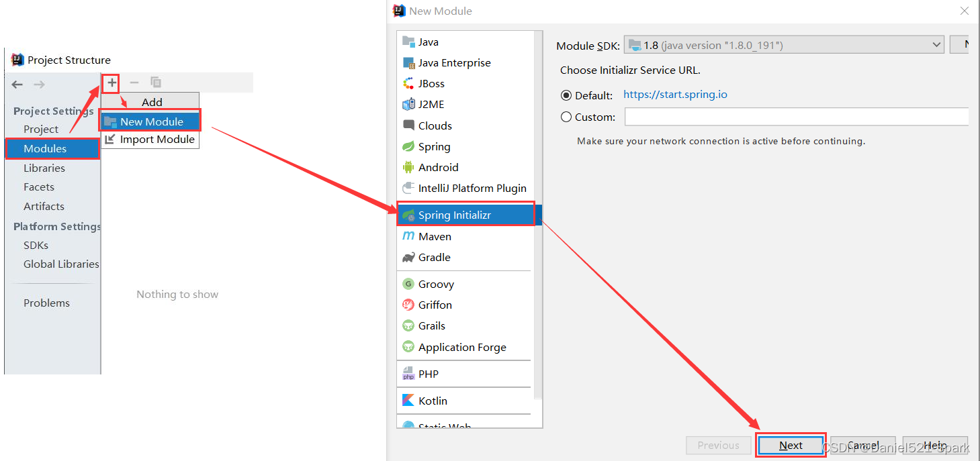Click the New Module folder icon

(x=111, y=121)
